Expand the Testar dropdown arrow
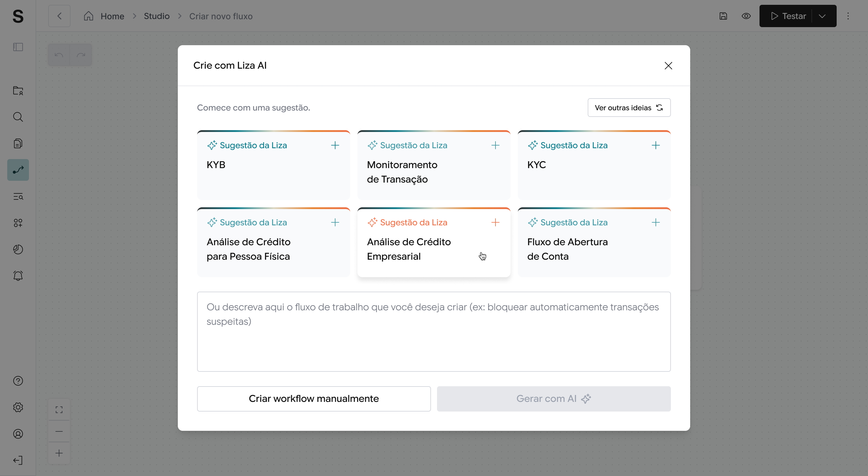This screenshot has height=476, width=868. tap(822, 16)
